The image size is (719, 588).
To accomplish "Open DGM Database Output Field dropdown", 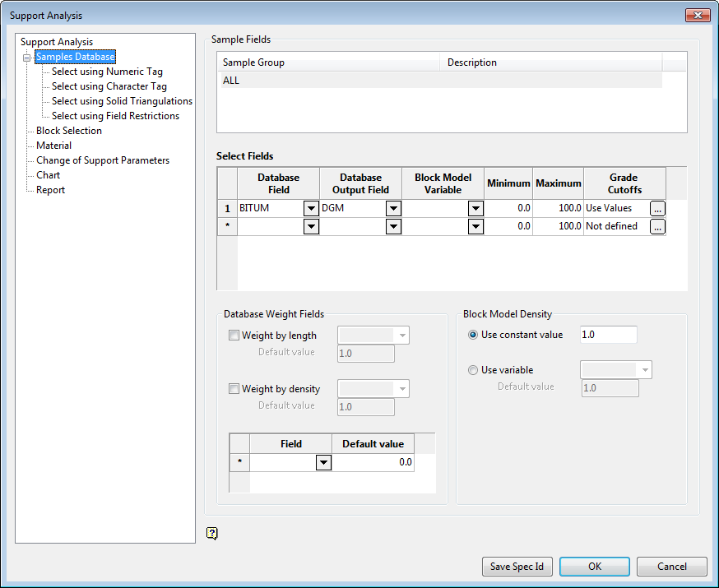I will [393, 209].
